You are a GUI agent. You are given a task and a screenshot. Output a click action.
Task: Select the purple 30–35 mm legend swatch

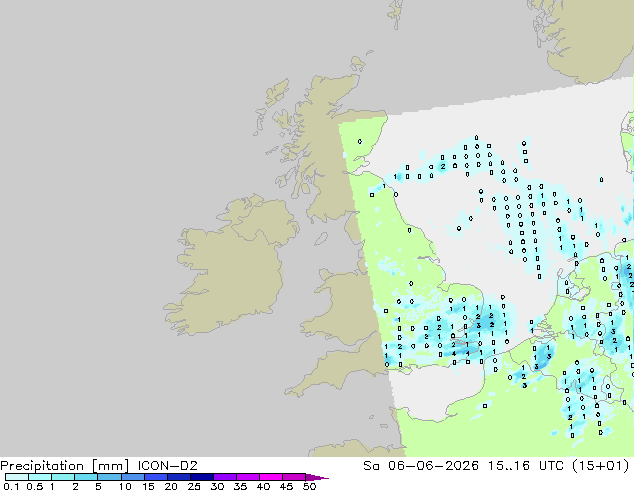(x=224, y=477)
